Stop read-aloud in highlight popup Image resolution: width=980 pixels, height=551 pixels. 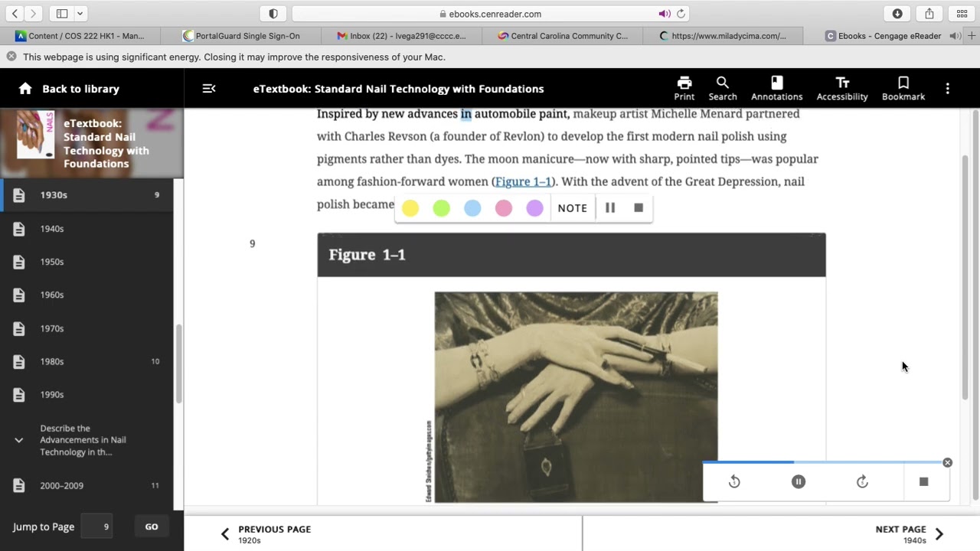(x=639, y=207)
